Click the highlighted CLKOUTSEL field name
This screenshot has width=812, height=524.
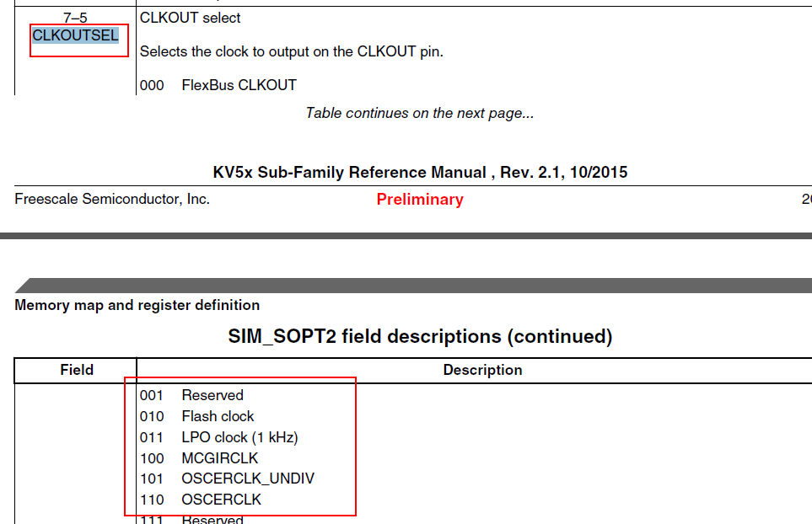tap(75, 35)
